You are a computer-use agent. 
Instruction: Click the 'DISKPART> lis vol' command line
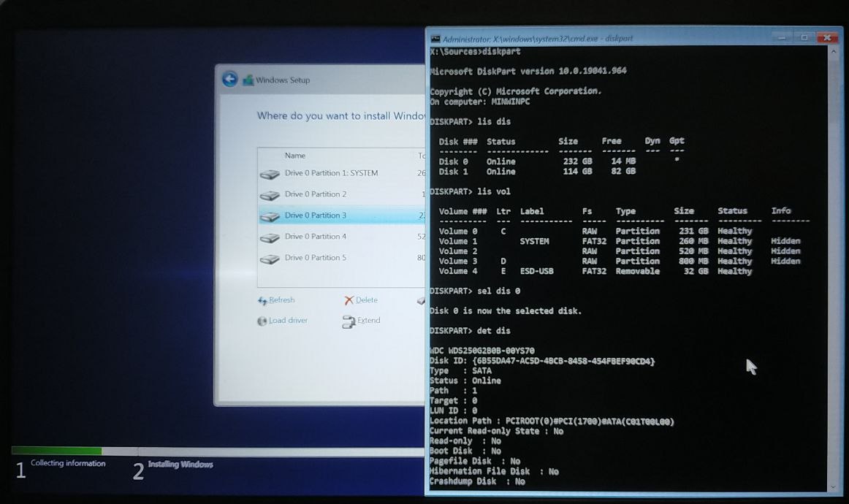pyautogui.click(x=470, y=191)
